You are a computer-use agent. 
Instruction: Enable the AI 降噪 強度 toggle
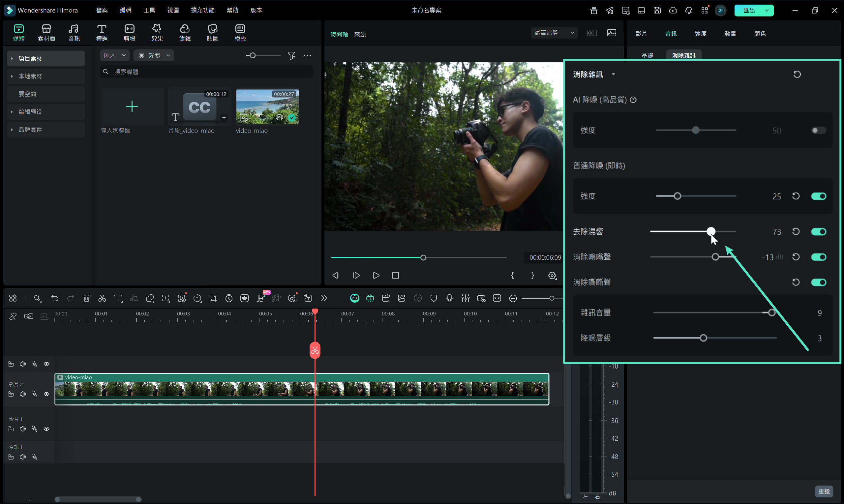pyautogui.click(x=819, y=131)
